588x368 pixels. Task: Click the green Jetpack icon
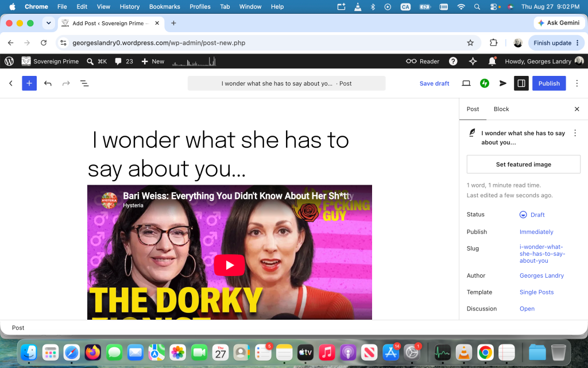(x=485, y=83)
